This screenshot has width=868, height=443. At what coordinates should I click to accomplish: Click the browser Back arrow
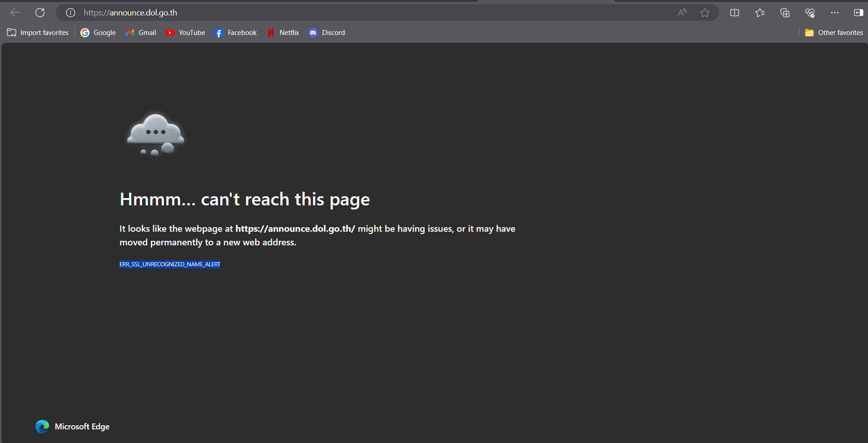tap(15, 13)
